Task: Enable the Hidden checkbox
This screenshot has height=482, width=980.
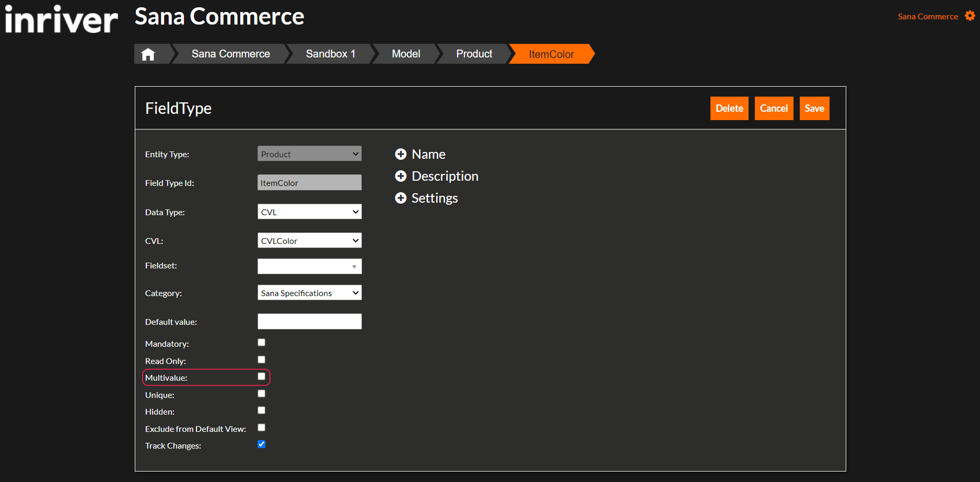Action: [x=261, y=410]
